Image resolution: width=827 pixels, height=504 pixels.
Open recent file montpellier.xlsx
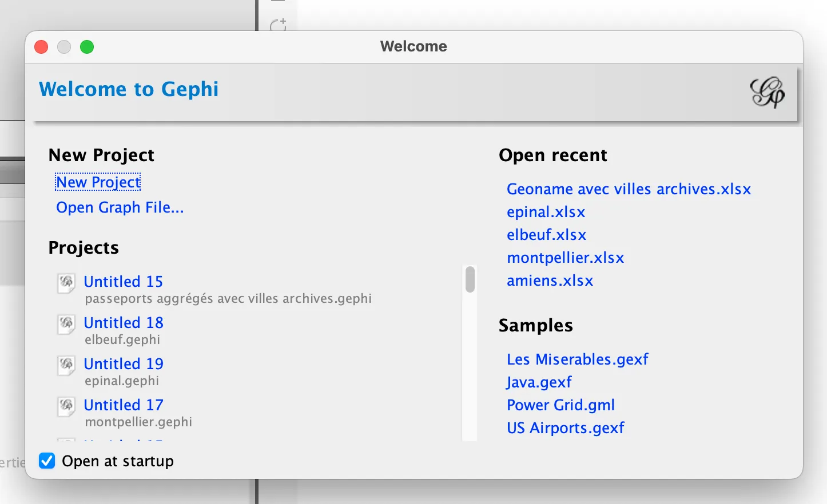565,258
